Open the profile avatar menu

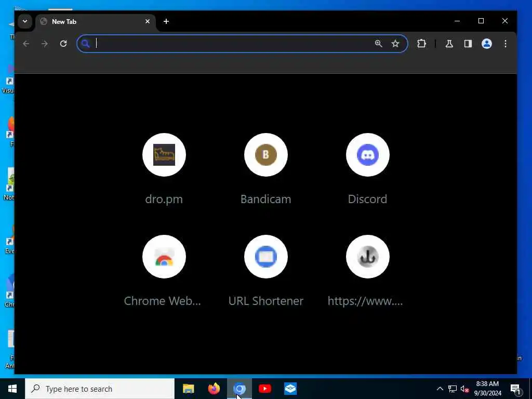coord(486,44)
